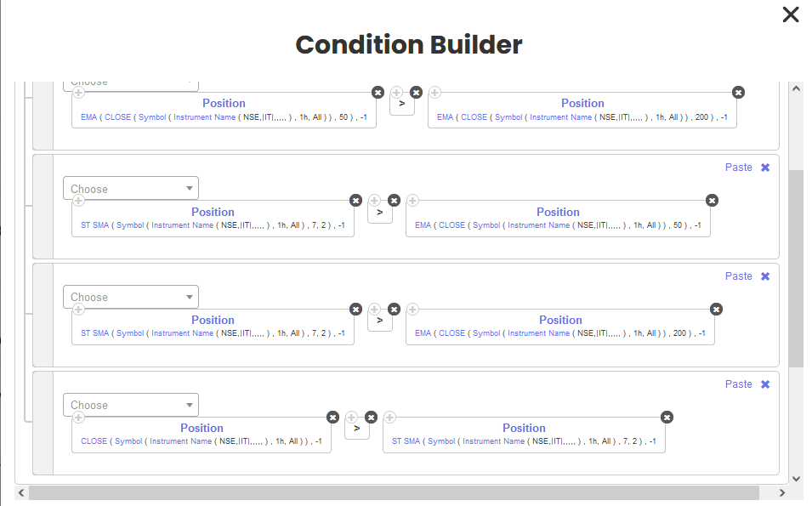The height and width of the screenshot is (506, 812).
Task: Open the Choose dropdown above ST SMA vs EMA 50
Action: (131, 189)
